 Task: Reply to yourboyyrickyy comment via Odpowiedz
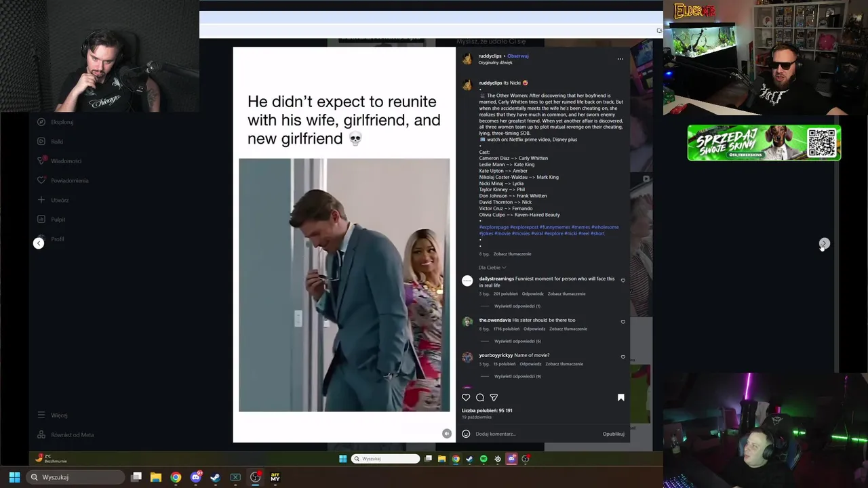pos(530,364)
